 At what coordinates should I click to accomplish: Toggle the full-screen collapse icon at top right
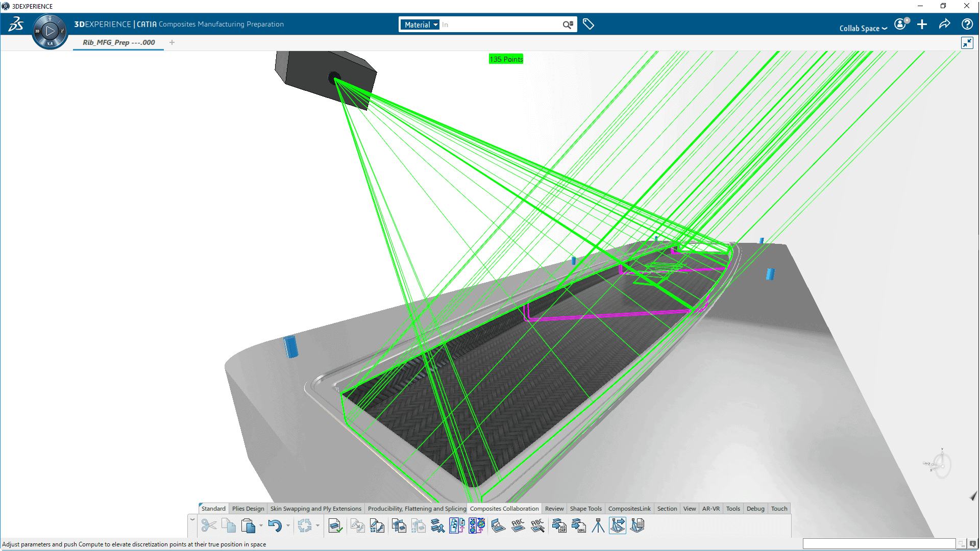pyautogui.click(x=967, y=43)
